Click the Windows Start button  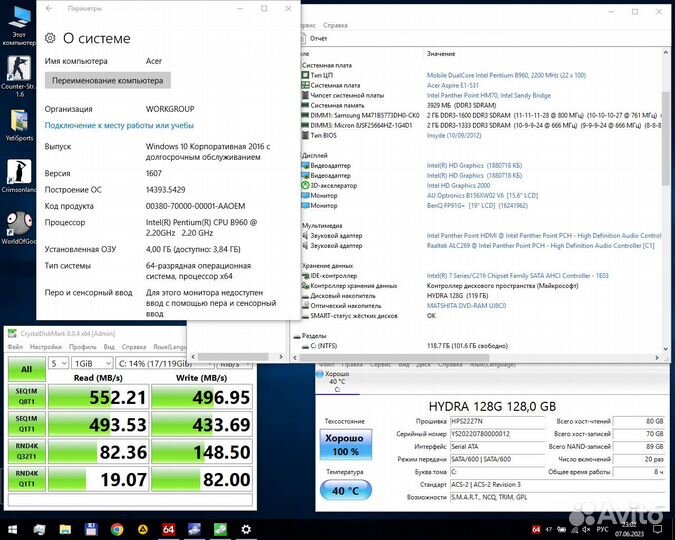pyautogui.click(x=12, y=529)
